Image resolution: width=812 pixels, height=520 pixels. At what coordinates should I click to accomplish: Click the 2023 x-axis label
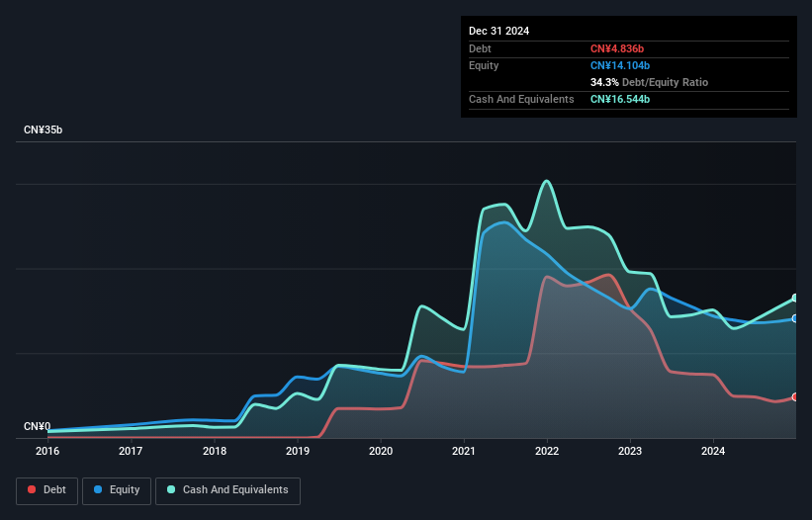(630, 451)
